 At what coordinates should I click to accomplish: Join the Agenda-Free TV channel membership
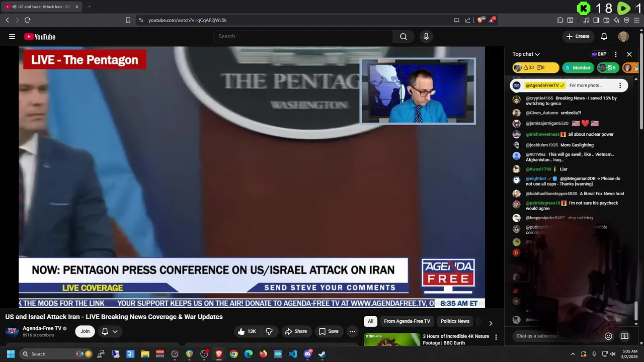[85, 331]
